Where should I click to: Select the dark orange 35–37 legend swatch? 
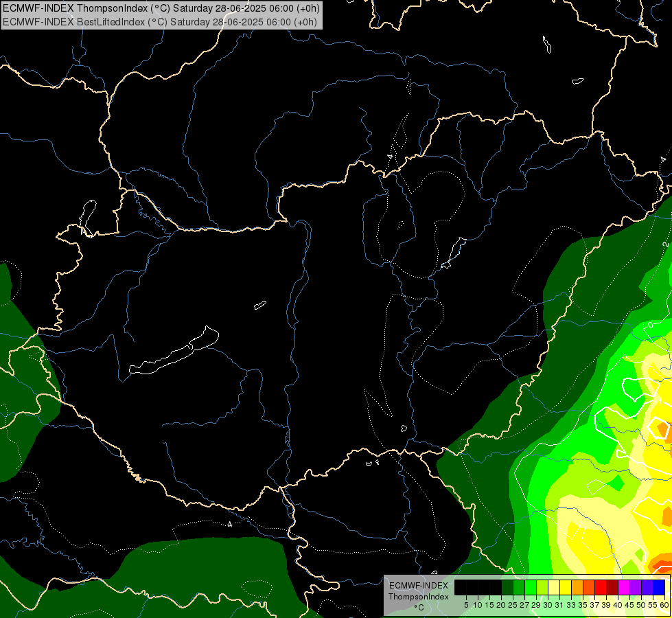coord(589,587)
